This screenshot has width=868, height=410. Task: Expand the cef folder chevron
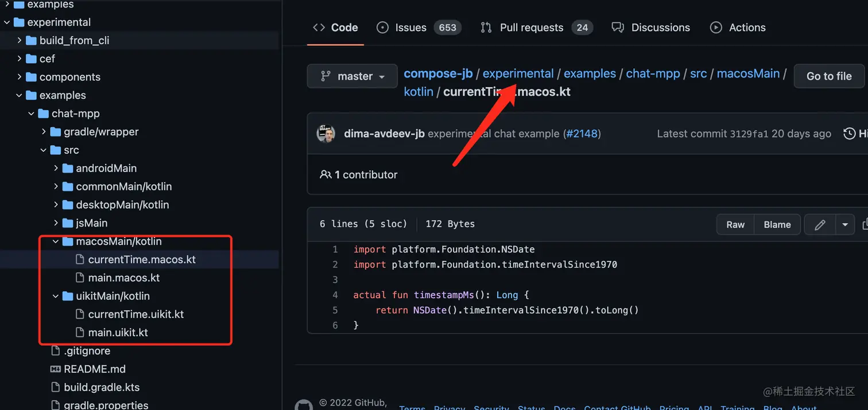point(19,59)
